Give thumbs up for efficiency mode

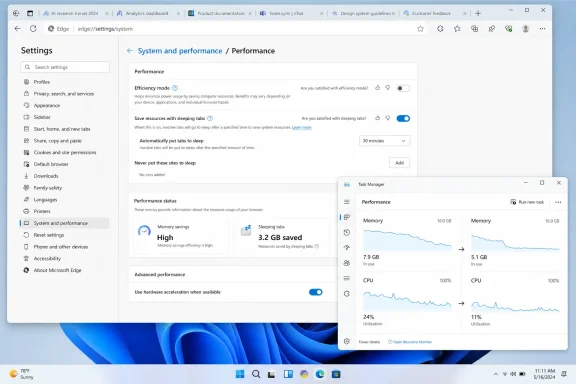point(377,88)
